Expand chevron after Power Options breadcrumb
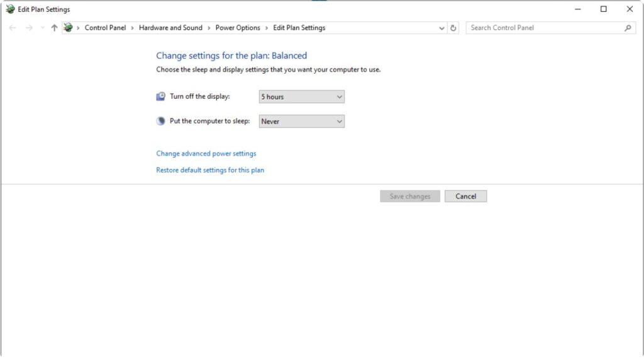 point(267,28)
